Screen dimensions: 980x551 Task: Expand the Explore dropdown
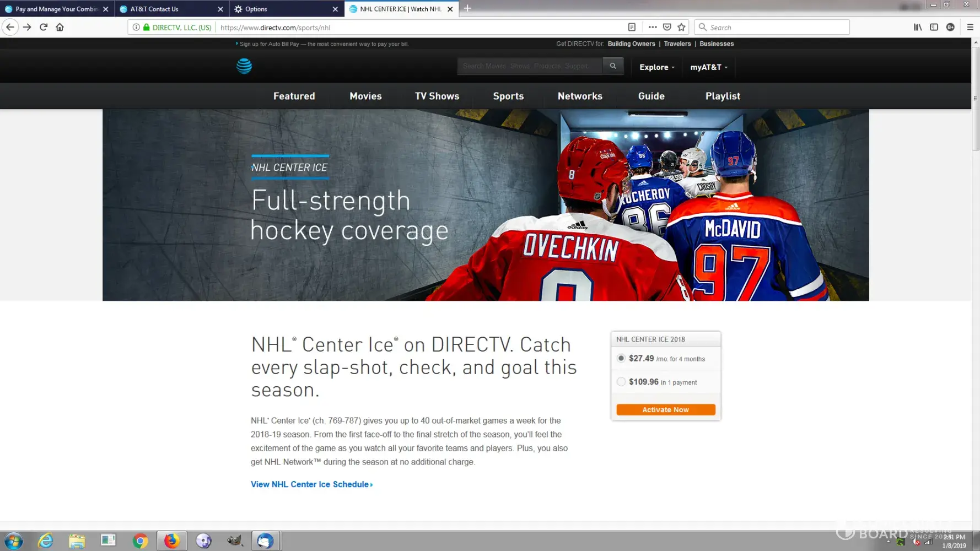(x=657, y=67)
